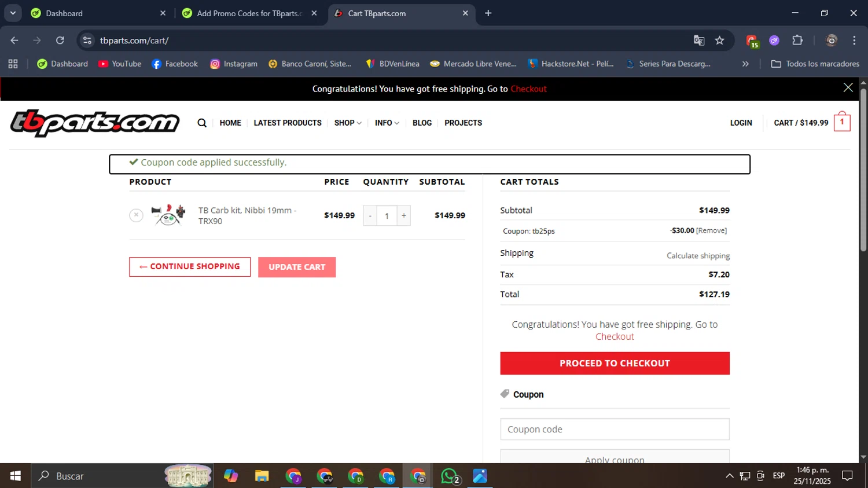Image resolution: width=868 pixels, height=488 pixels.
Task: Switch to the Dashboard browser tab
Action: point(95,13)
